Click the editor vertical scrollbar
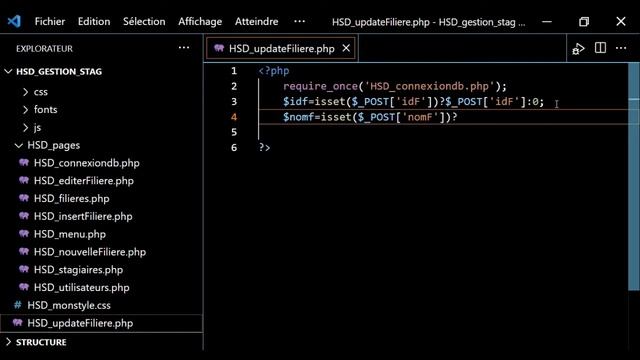Viewport: 640px width, 360px height. (x=633, y=176)
